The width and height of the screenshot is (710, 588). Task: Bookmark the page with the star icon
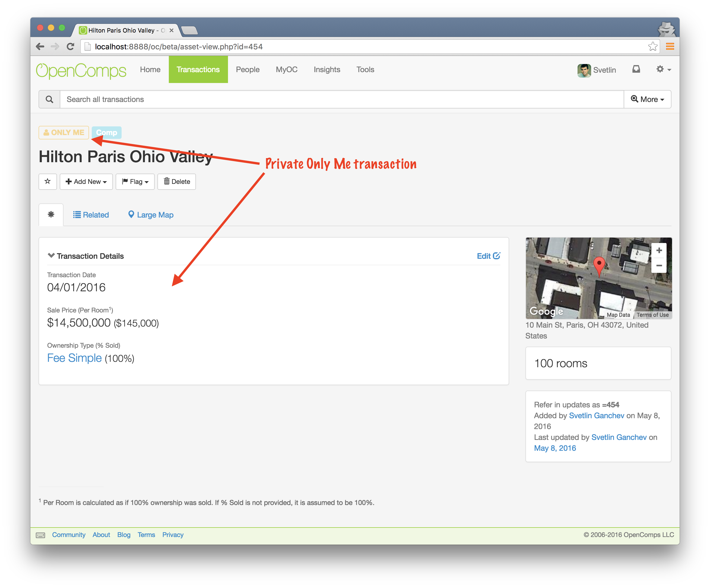tap(653, 46)
